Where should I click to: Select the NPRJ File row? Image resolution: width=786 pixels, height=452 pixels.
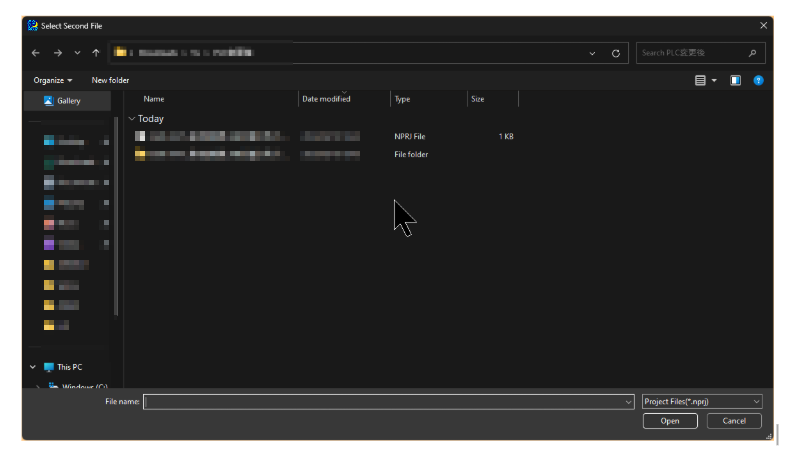tap(324, 136)
